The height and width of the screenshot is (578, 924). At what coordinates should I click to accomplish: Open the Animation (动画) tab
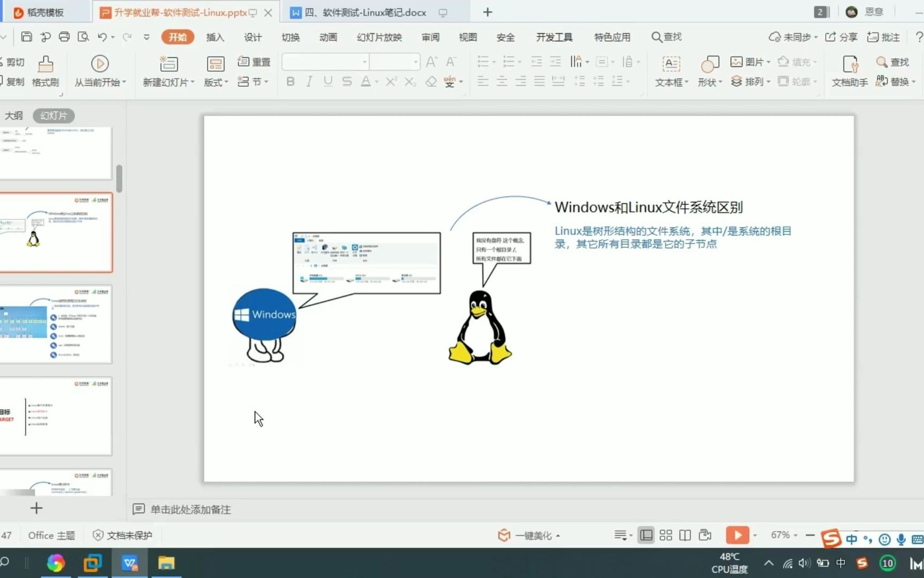pos(328,37)
